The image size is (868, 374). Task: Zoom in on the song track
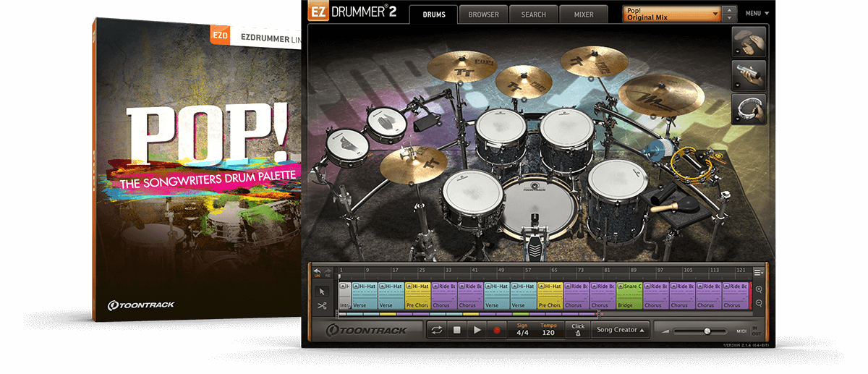pos(759,289)
